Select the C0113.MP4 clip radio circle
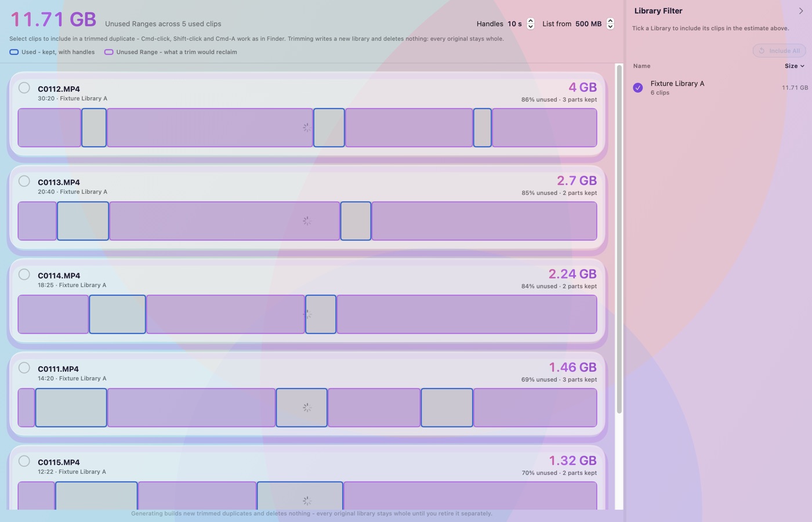Viewport: 812px width, 522px height. tap(24, 182)
